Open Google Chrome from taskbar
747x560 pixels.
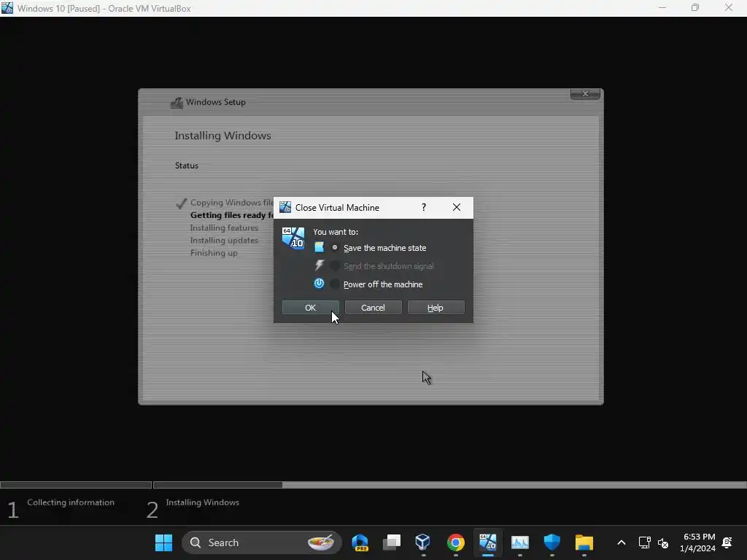pyautogui.click(x=455, y=542)
